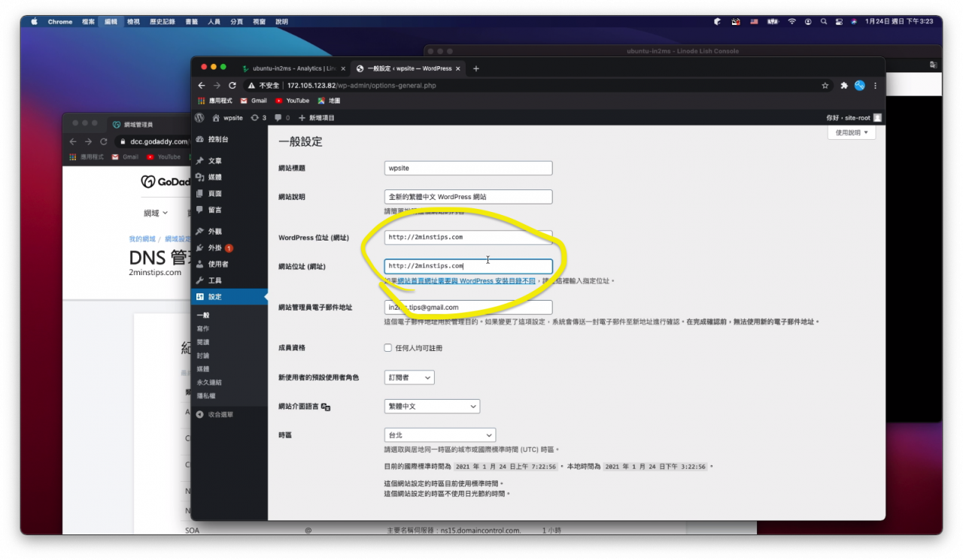This screenshot has width=963, height=560.
Task: Click 新增項目 in the admin bar
Action: pyautogui.click(x=317, y=118)
